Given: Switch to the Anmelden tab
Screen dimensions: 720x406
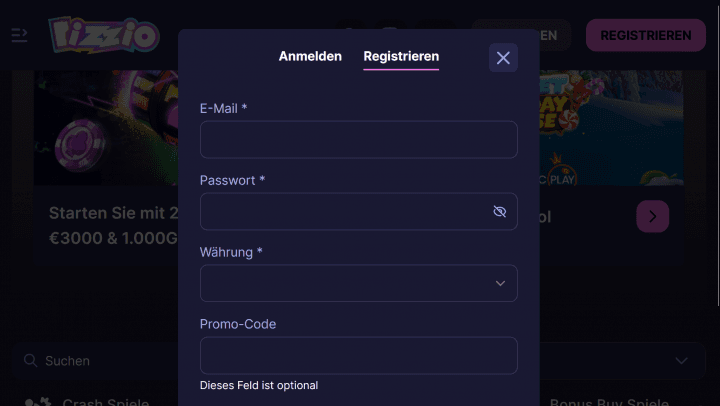Looking at the screenshot, I should [x=310, y=57].
